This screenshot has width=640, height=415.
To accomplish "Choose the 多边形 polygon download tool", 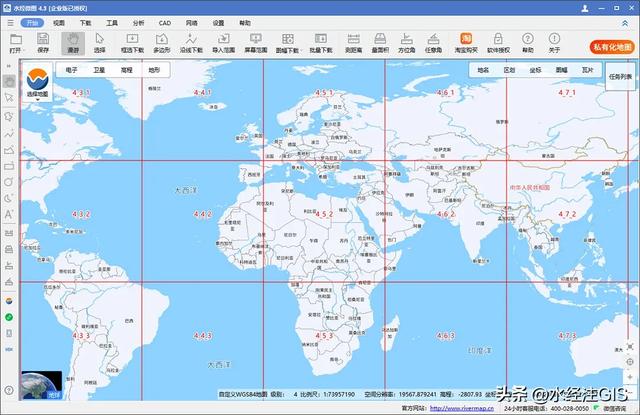I will coord(163,41).
